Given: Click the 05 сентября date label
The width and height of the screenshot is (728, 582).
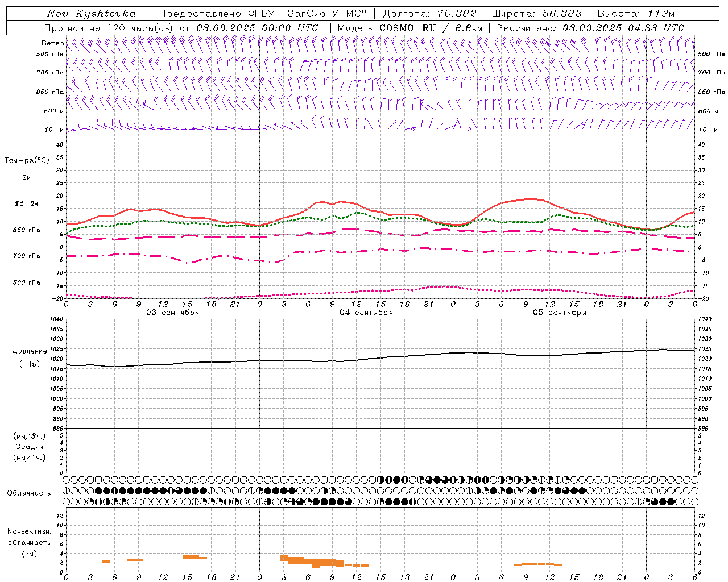Looking at the screenshot, I should tap(560, 313).
